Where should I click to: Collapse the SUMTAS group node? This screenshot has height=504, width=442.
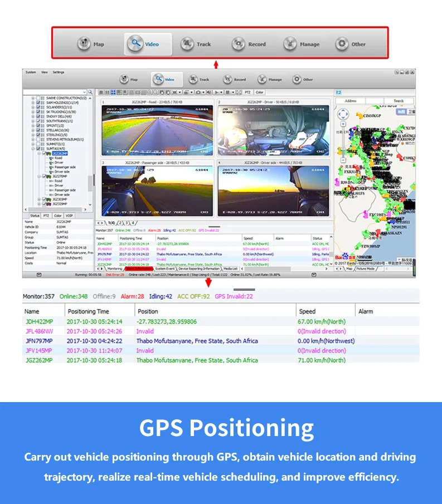33,149
